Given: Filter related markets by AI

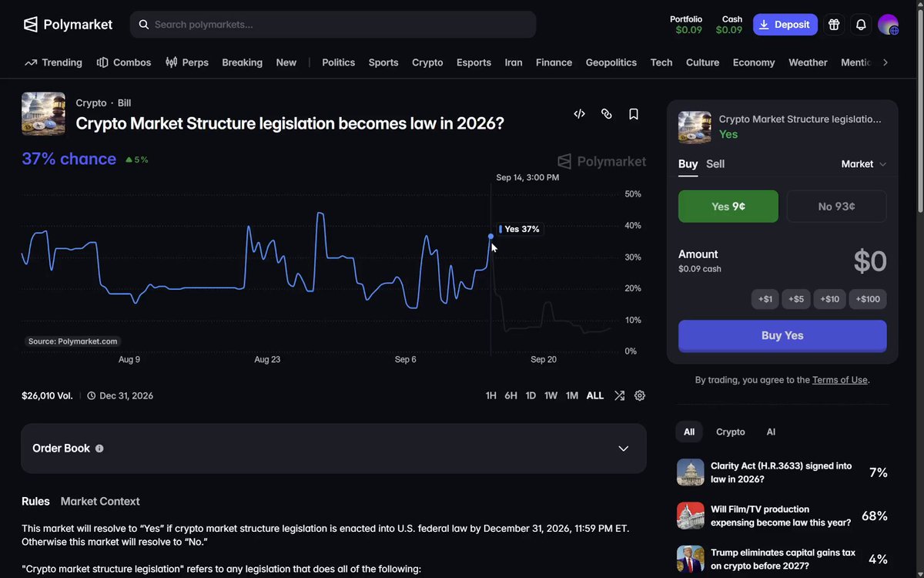Looking at the screenshot, I should 771,432.
